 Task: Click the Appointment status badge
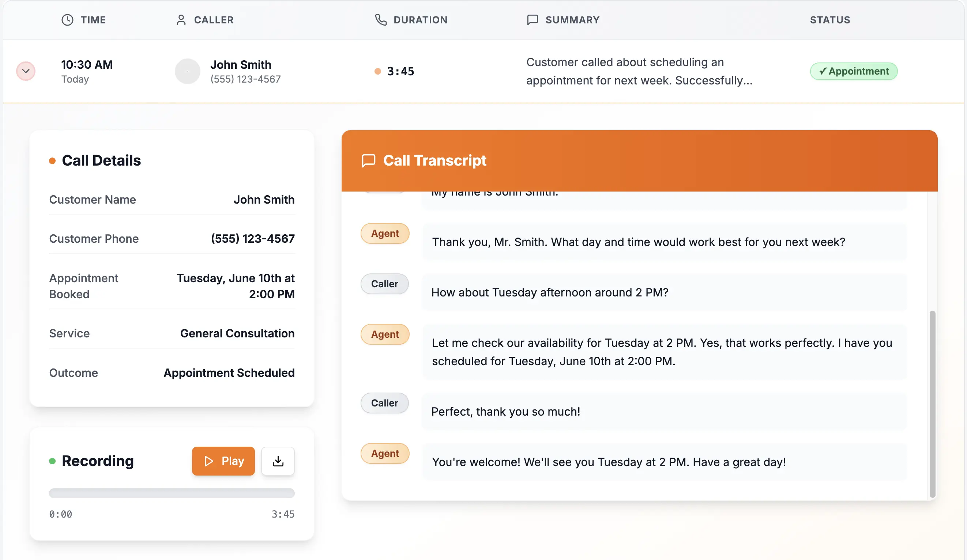tap(854, 71)
